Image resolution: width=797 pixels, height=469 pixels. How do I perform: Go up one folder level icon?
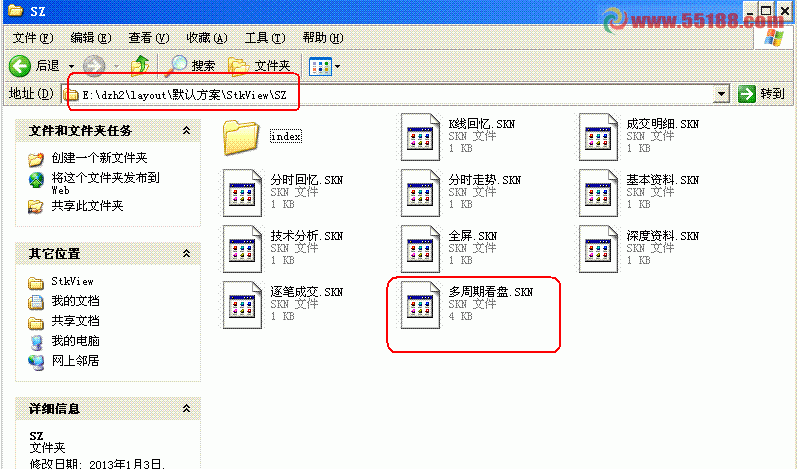140,66
